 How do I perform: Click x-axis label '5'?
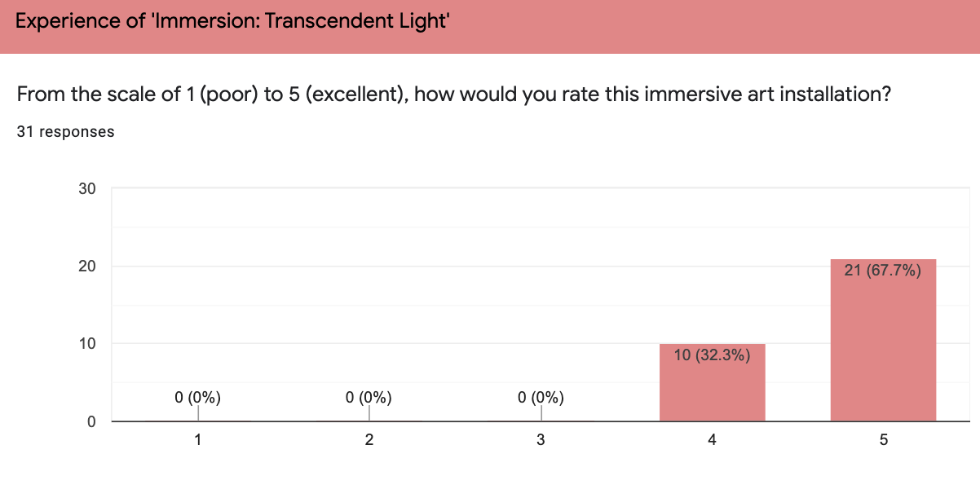(x=883, y=440)
